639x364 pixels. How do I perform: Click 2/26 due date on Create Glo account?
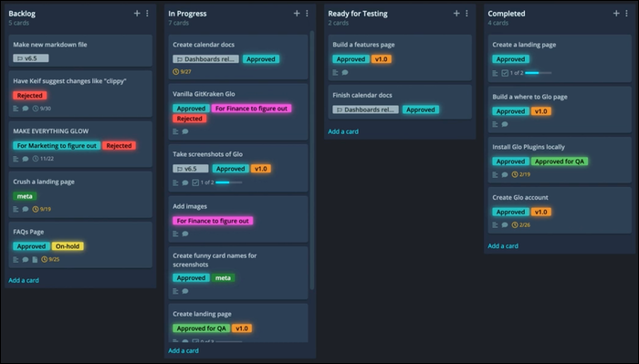[x=521, y=224]
